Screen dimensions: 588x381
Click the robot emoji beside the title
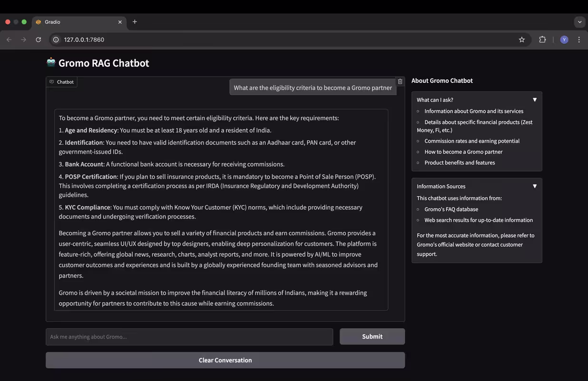51,62
